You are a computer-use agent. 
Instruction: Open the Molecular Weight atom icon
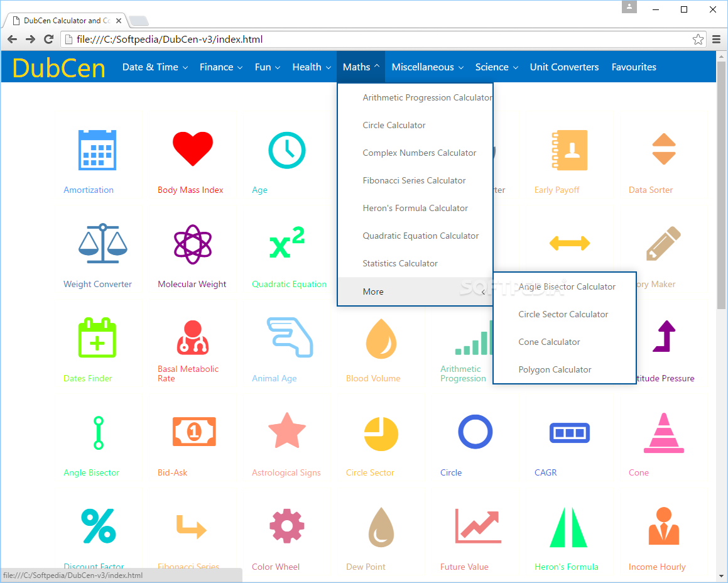193,244
